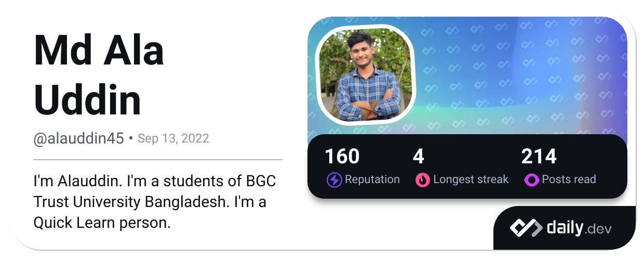
Task: Click the Reputation label text
Action: coord(372,179)
